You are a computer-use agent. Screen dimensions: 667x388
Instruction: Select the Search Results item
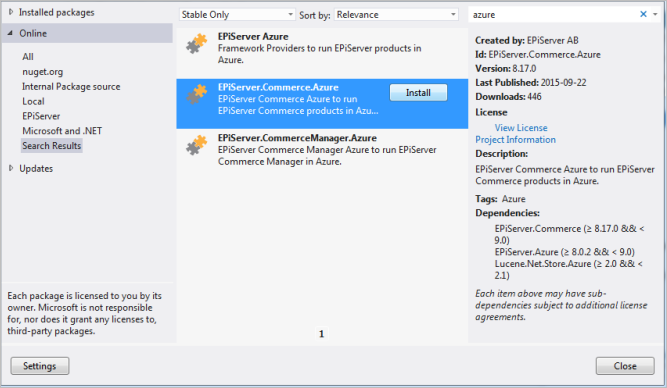tap(51, 146)
